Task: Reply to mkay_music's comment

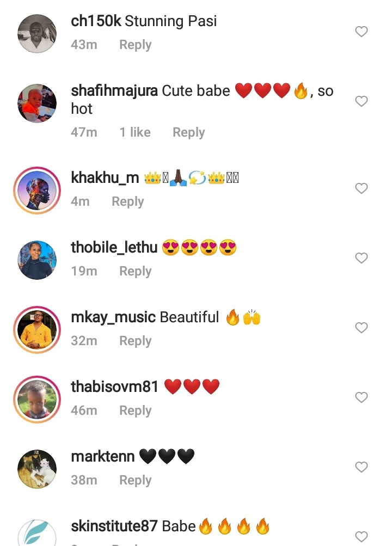Action: click(x=136, y=341)
